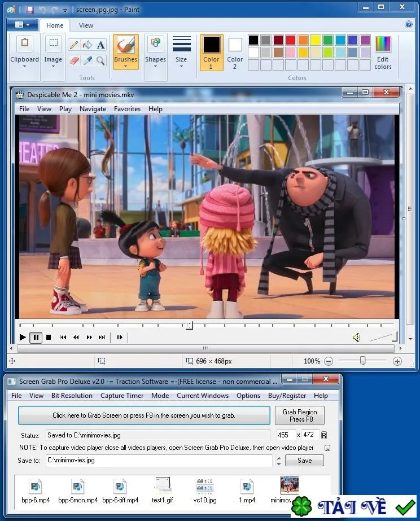The image size is (420, 521).
Task: Click the Save floppy icon in Paint title bar
Action: 30,10
